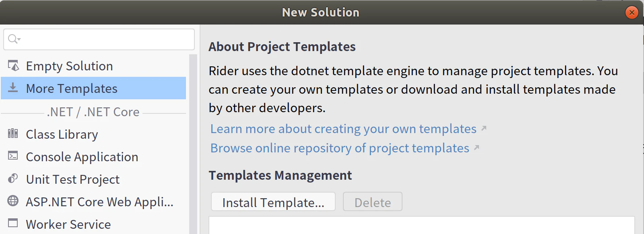The height and width of the screenshot is (234, 644).
Task: Focus the template search field
Action: [x=99, y=39]
